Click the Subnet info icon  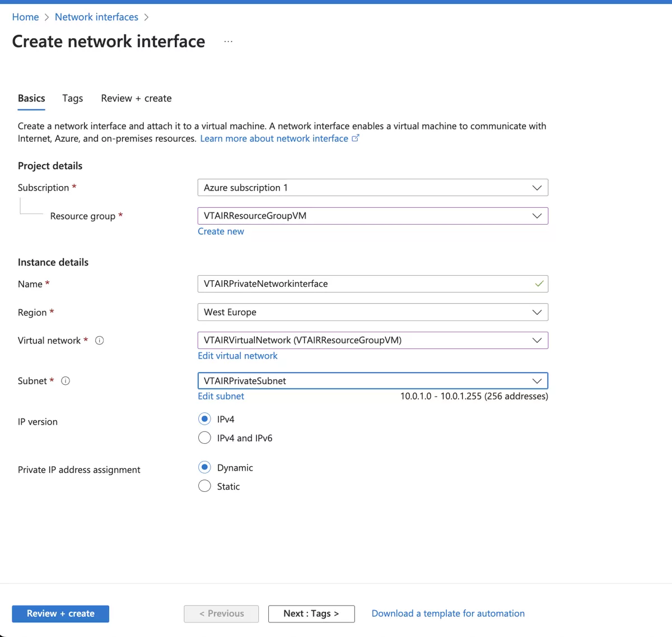[66, 381]
